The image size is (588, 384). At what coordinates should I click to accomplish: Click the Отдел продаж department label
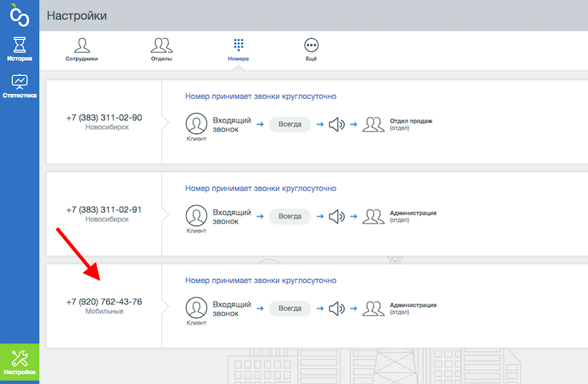[411, 121]
